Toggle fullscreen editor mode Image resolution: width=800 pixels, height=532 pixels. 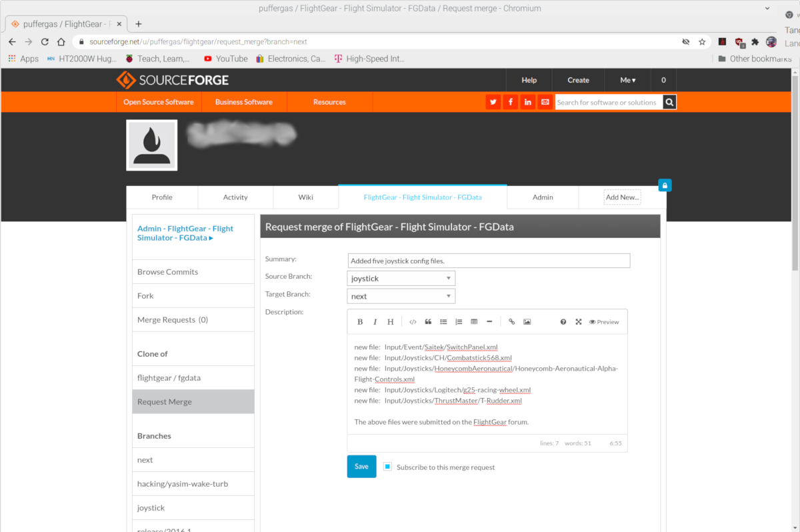(x=579, y=322)
